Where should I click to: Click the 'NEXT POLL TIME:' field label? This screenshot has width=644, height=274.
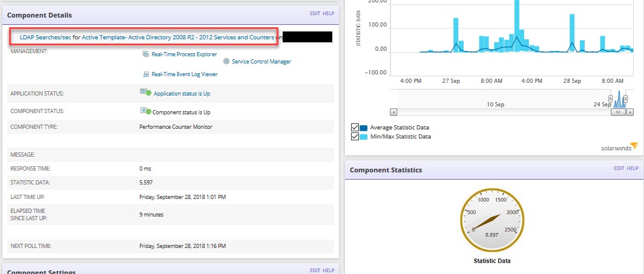(31, 246)
